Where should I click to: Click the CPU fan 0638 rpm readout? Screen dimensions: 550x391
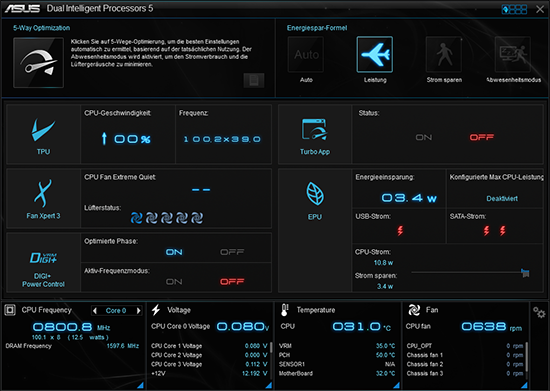click(x=491, y=327)
